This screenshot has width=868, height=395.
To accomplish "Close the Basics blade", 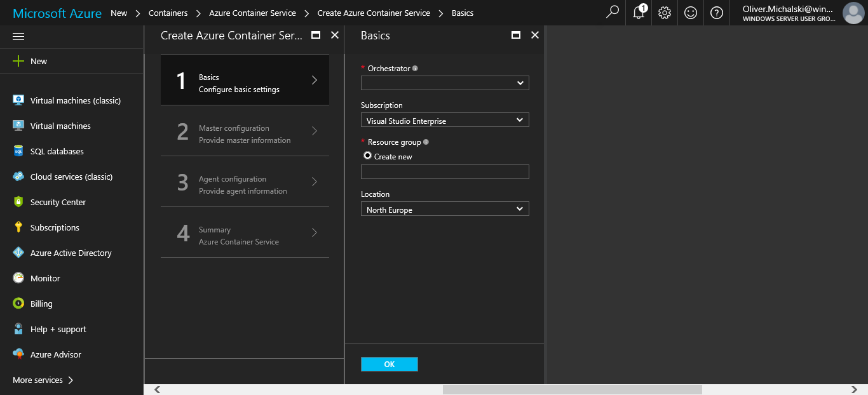I will tap(535, 36).
